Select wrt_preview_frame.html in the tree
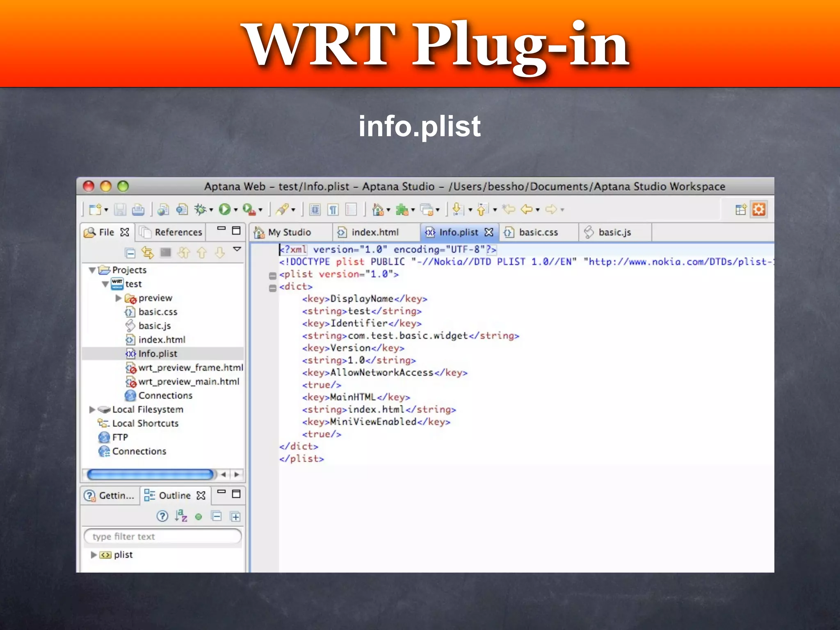The width and height of the screenshot is (840, 630). (x=184, y=368)
